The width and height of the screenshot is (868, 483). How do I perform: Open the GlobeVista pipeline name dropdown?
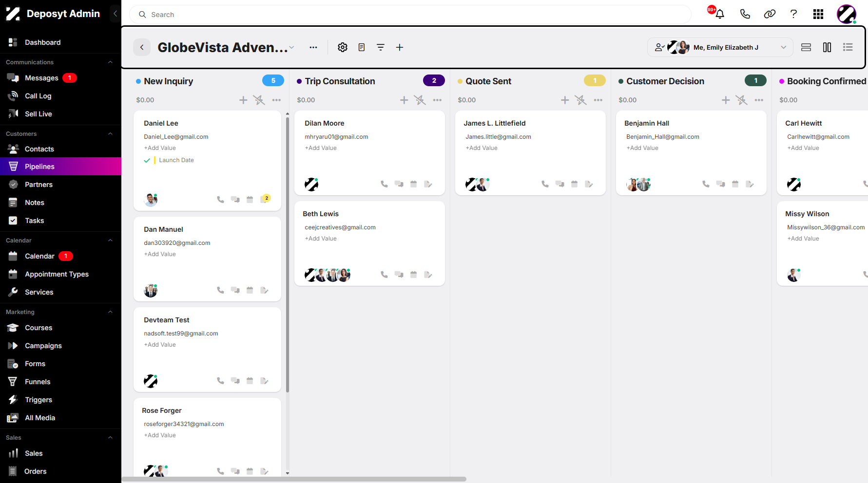click(x=291, y=47)
